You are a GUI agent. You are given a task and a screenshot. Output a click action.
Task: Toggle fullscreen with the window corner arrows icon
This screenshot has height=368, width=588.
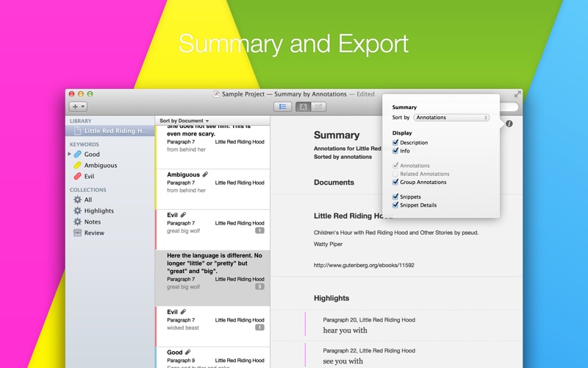click(517, 94)
